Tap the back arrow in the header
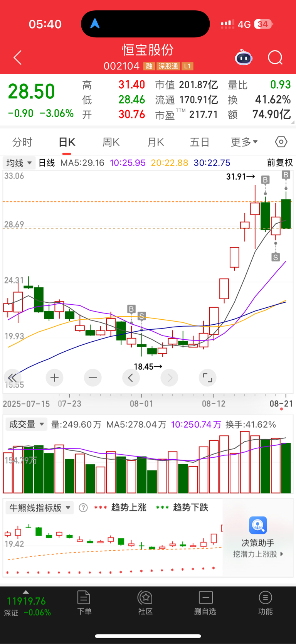 pos(17,58)
